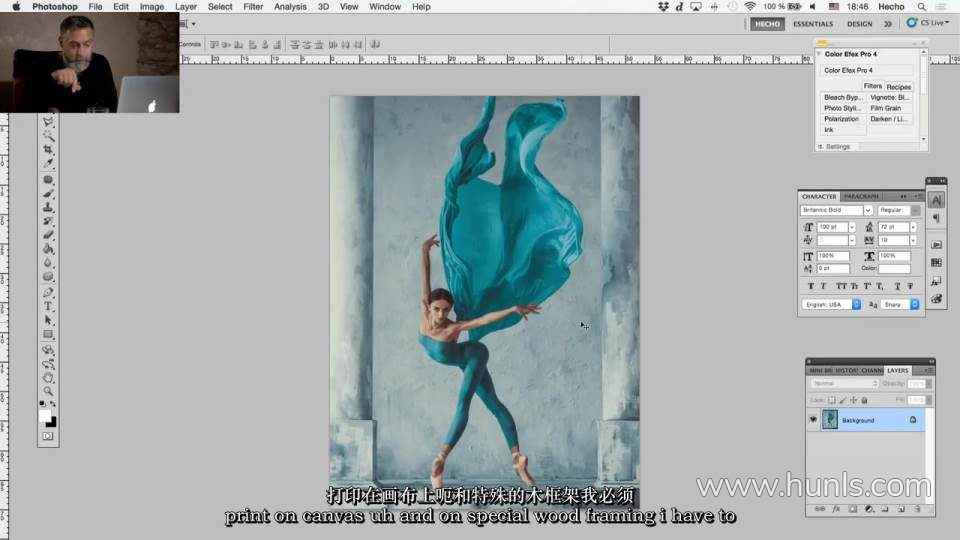Hide the Background layer with eye icon
The image size is (960, 540).
(813, 420)
